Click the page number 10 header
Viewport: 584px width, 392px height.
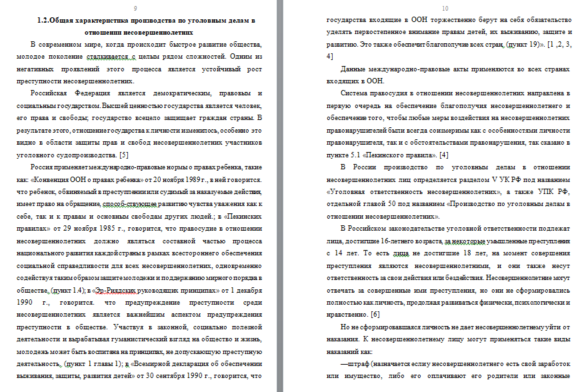[444, 8]
